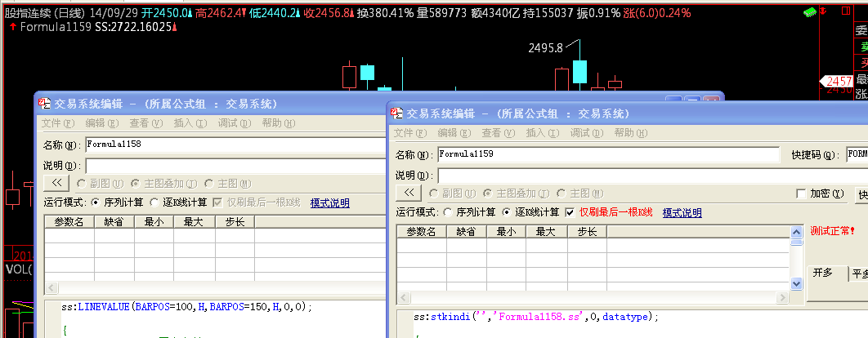Screen dimensions: 868x338
Task: Click the red anchor icon at the chart's top right
Action: pyautogui.click(x=822, y=11)
